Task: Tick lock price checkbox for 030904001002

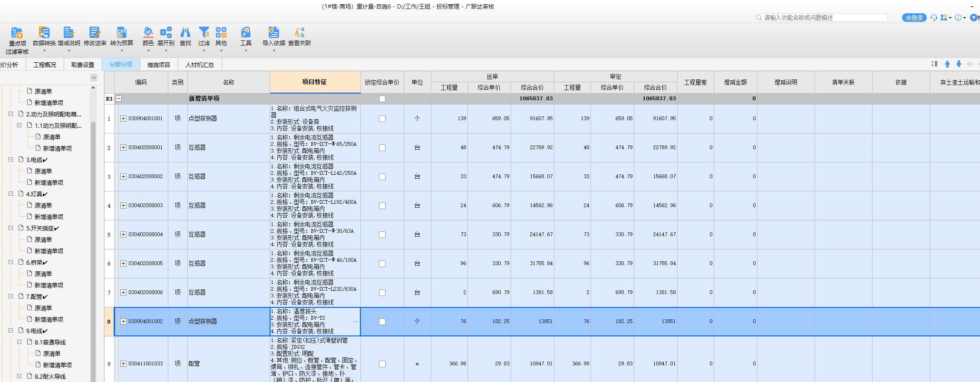Action: click(x=382, y=322)
